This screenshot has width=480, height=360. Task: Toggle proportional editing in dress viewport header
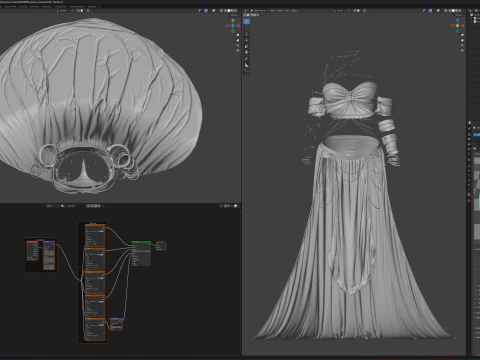(x=364, y=10)
